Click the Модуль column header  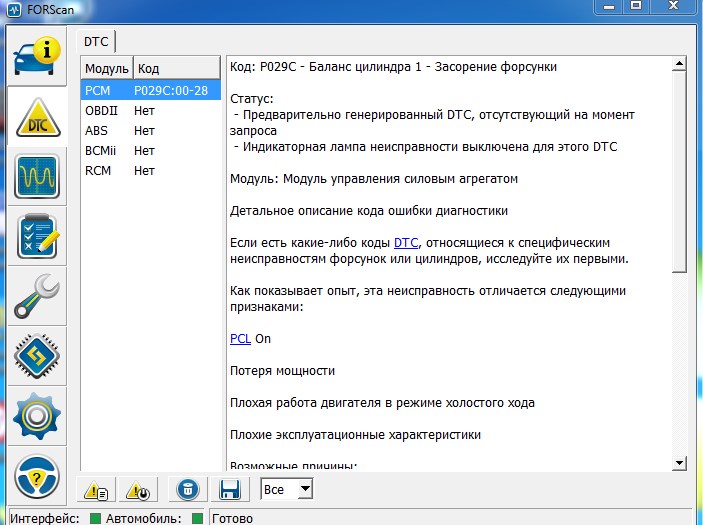107,69
